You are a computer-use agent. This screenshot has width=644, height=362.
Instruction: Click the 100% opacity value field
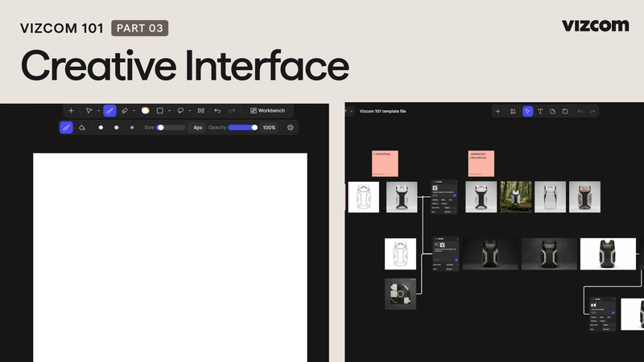coord(269,128)
